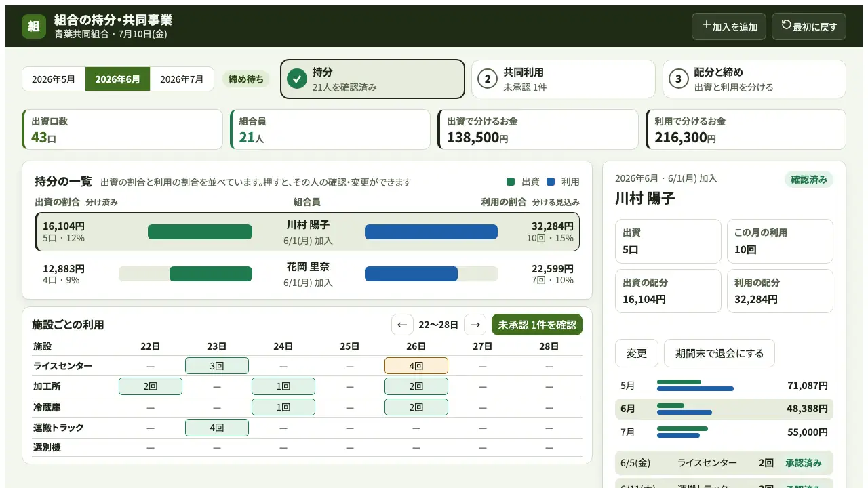The width and height of the screenshot is (868, 488).
Task: Select the 2026年6月 month tab
Action: coord(118,79)
